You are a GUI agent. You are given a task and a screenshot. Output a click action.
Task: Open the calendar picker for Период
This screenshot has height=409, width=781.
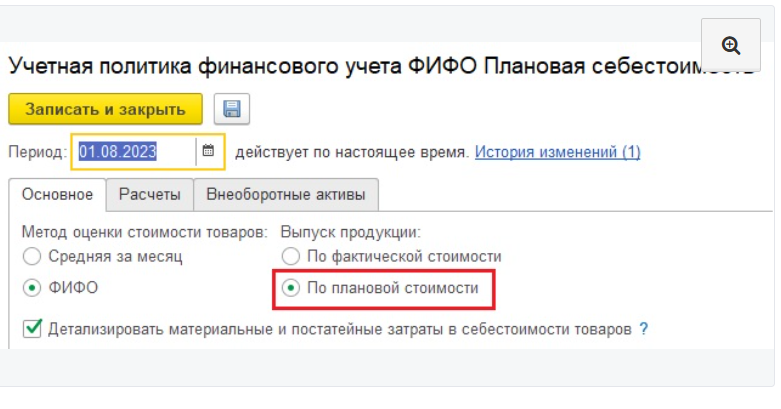pyautogui.click(x=209, y=152)
